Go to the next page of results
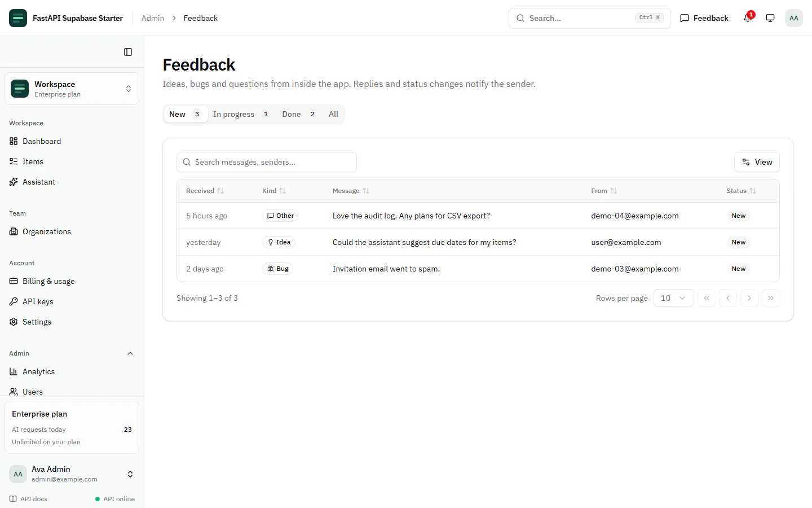The image size is (812, 508). (x=749, y=298)
